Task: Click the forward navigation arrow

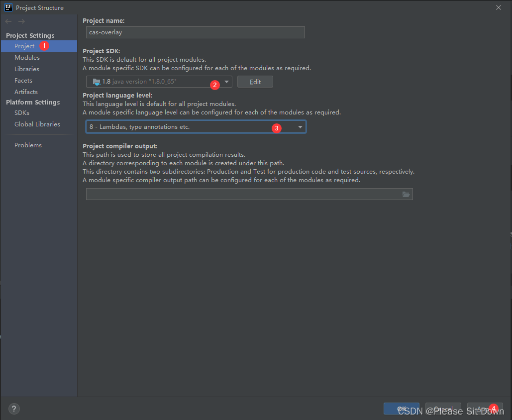Action: tap(21, 21)
